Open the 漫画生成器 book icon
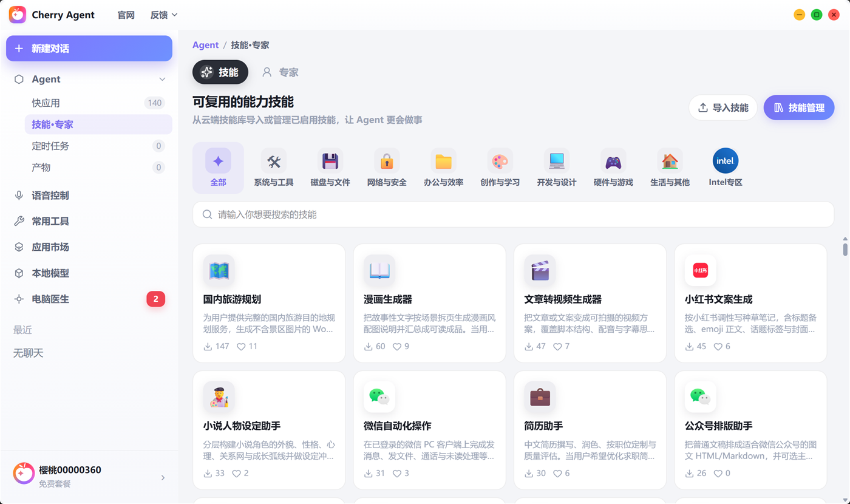Image resolution: width=850 pixels, height=504 pixels. pyautogui.click(x=379, y=270)
